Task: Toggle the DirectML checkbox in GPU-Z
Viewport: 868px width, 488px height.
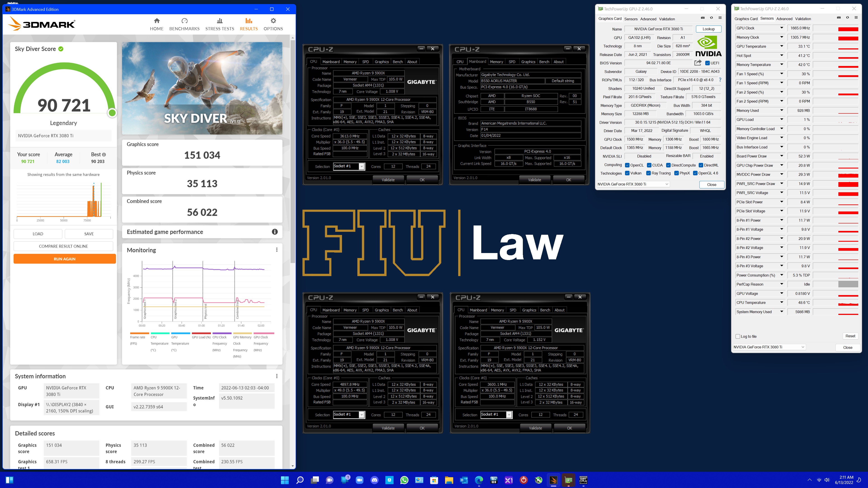Action: tap(701, 165)
